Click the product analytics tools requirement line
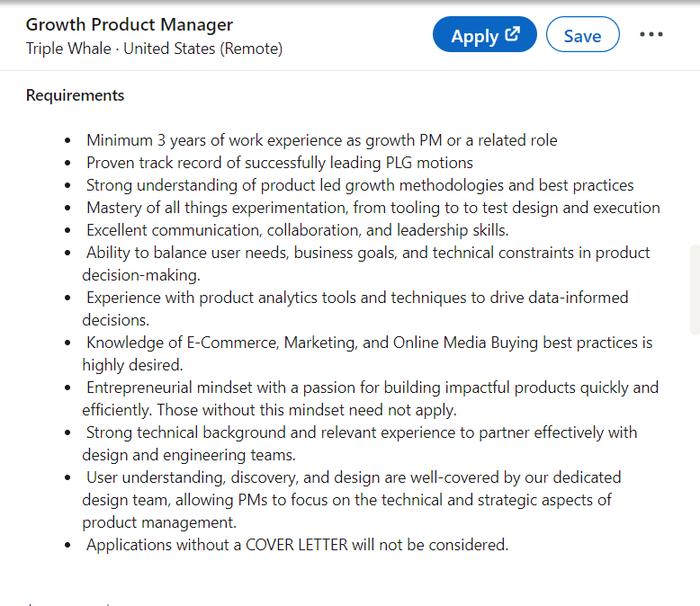 (x=356, y=298)
